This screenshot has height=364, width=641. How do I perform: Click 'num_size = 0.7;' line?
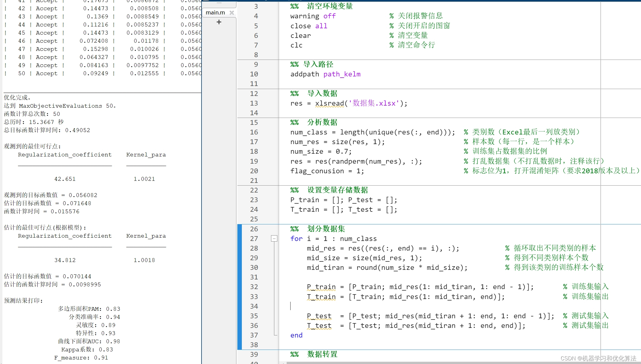pos(321,152)
